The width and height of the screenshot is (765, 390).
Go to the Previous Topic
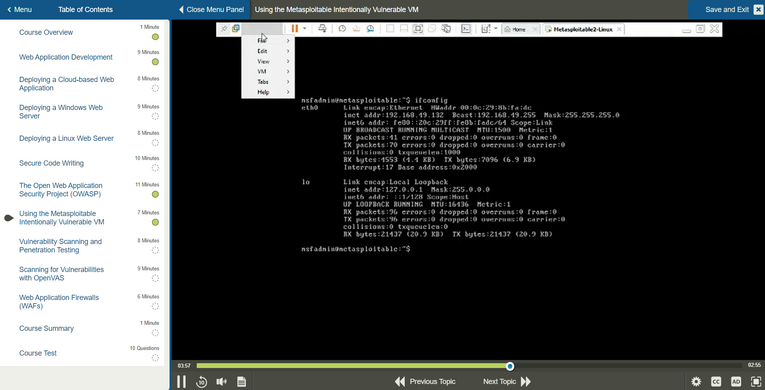point(425,382)
